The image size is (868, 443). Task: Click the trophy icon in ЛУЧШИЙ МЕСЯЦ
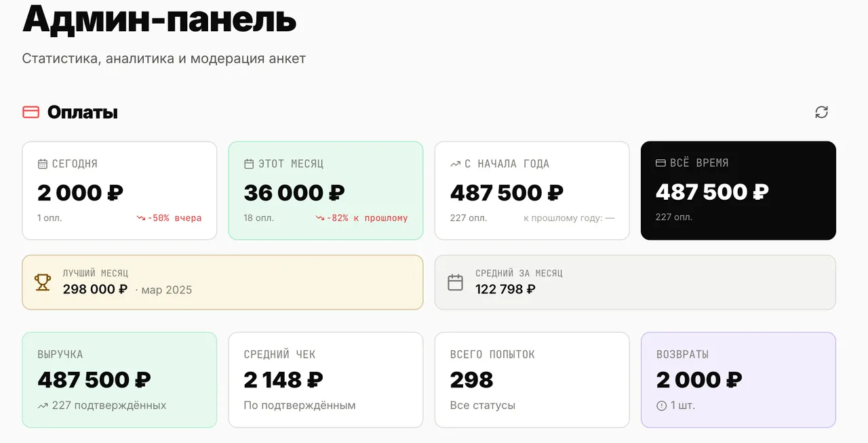click(x=43, y=282)
